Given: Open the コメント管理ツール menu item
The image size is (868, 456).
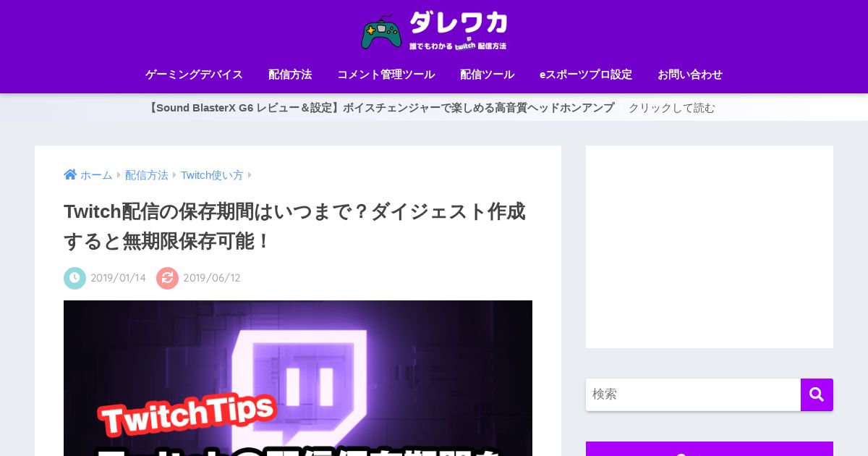Looking at the screenshot, I should pyautogui.click(x=386, y=75).
